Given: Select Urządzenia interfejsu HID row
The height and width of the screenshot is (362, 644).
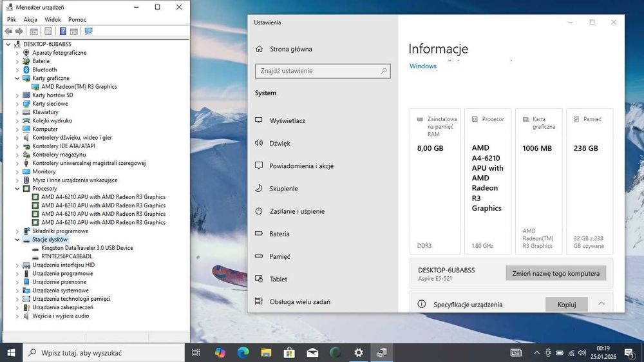Looking at the screenshot, I should pyautogui.click(x=63, y=265).
